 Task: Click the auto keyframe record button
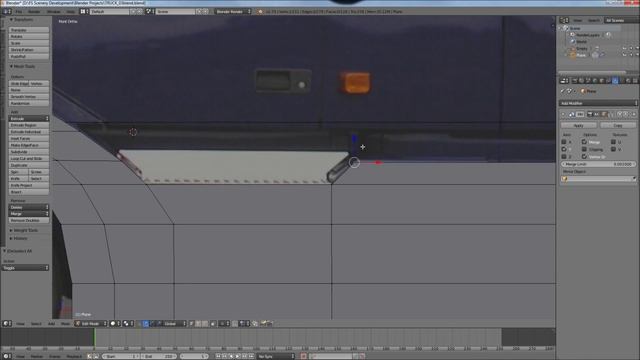[303, 356]
